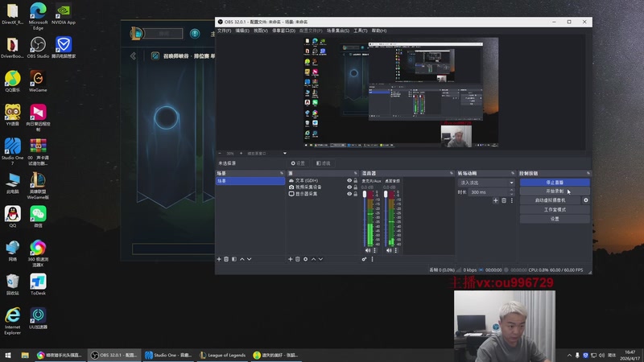Viewport: 644px width, 362px height.
Task: Adjust the 桌面音频 volume slider handle
Action: (386, 194)
